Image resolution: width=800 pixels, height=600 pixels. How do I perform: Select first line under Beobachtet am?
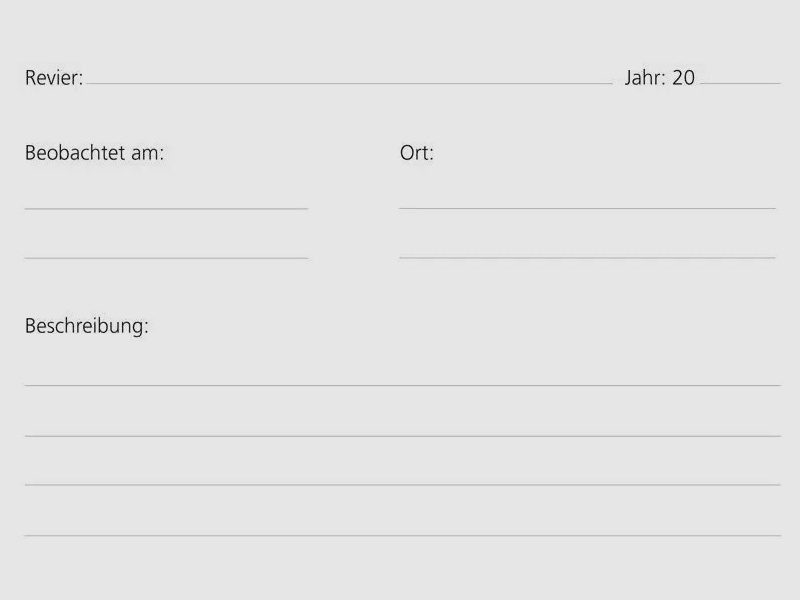point(166,207)
